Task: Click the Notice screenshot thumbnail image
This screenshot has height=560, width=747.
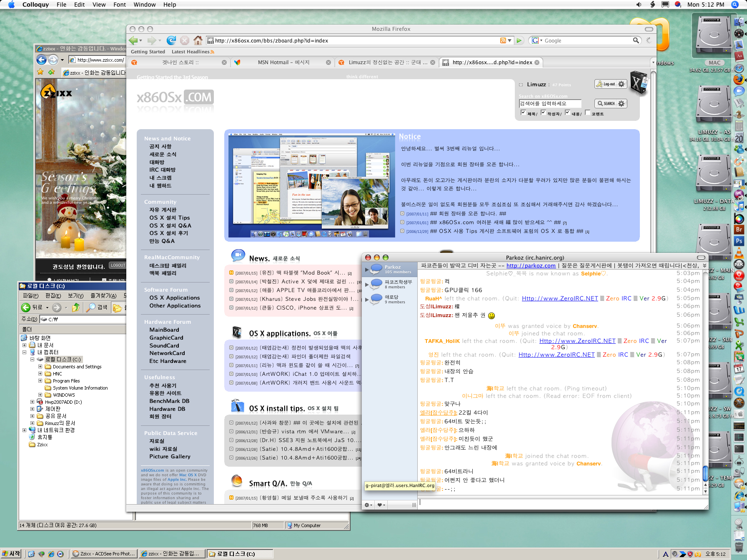Action: pos(311,185)
